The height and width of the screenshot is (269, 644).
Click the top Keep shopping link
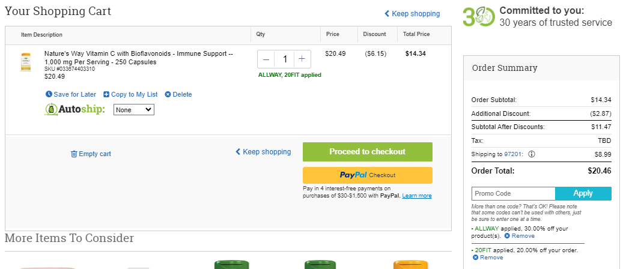point(412,14)
